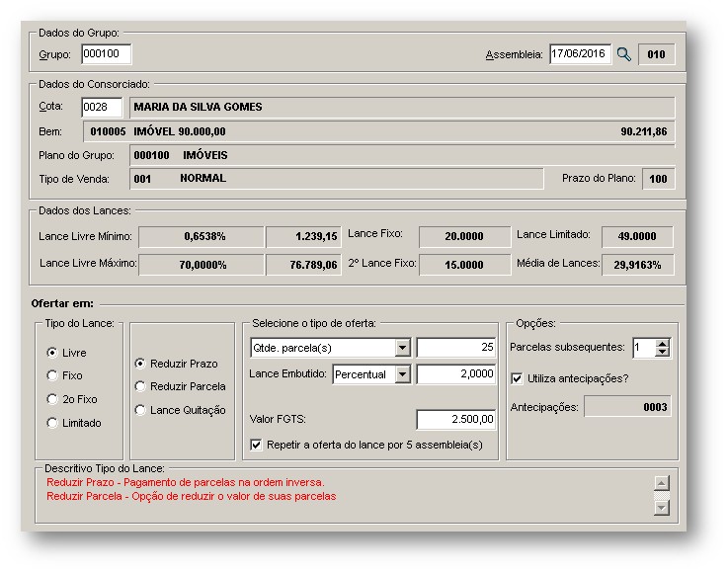Increase Parcelas subsequentes with up arrow

[x=663, y=344]
